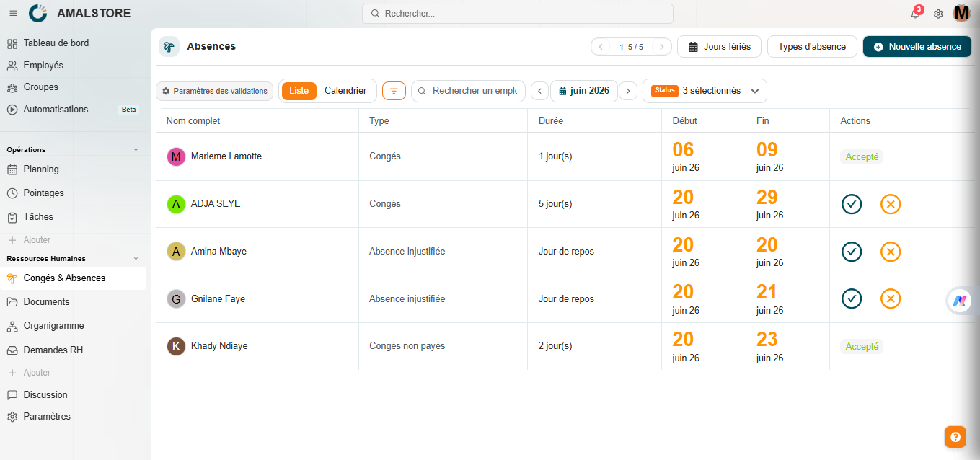Select Congés & Absences in the sidebar
This screenshot has width=980, height=460.
[73, 278]
